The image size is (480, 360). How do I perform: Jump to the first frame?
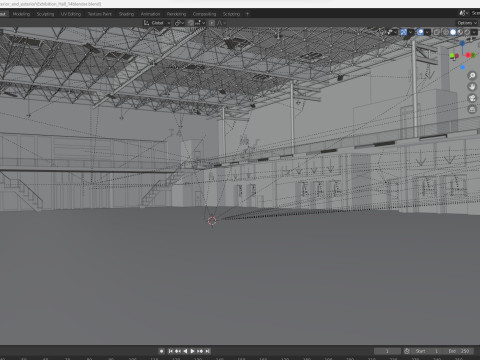[171, 351]
